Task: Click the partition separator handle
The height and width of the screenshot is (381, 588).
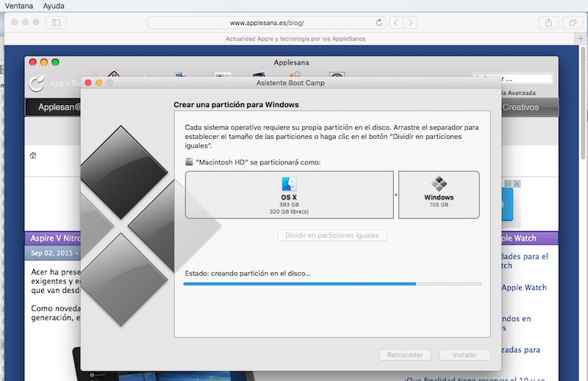Action: (396, 195)
